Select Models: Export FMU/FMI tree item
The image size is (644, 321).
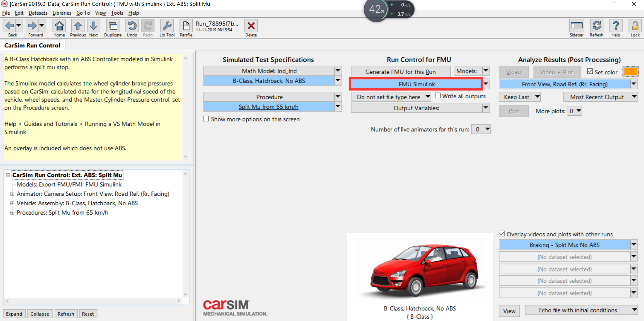[x=69, y=184]
